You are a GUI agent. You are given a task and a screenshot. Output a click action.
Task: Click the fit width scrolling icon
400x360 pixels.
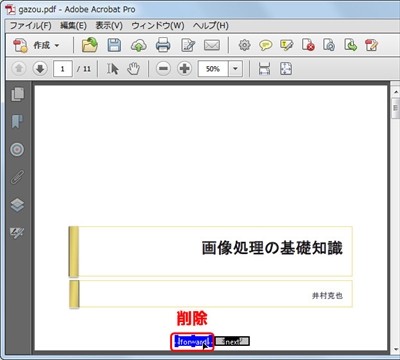[x=264, y=69]
